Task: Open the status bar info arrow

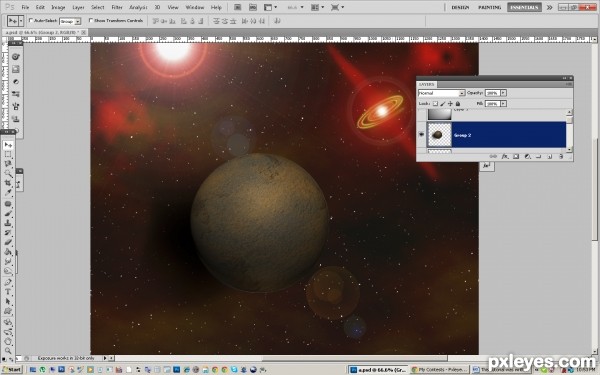Action: tap(104, 358)
